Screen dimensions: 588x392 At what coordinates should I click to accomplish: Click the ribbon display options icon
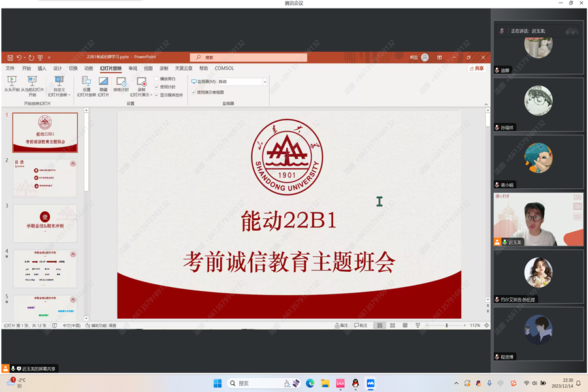click(x=440, y=57)
